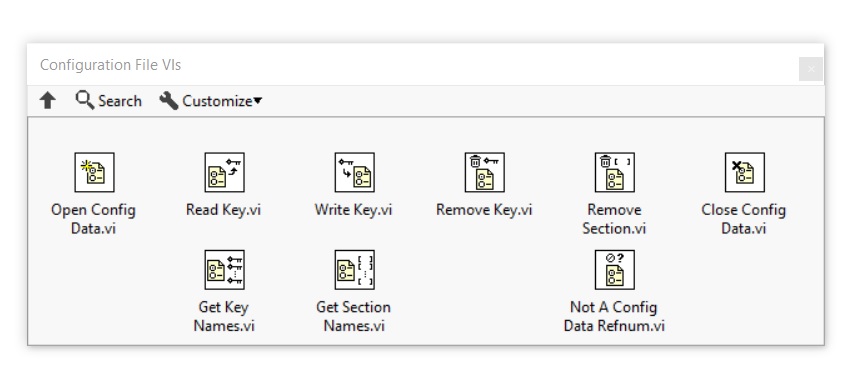Viewport: 848px width, 372px height.
Task: Click the Read Key.vi text label
Action: coord(223,210)
